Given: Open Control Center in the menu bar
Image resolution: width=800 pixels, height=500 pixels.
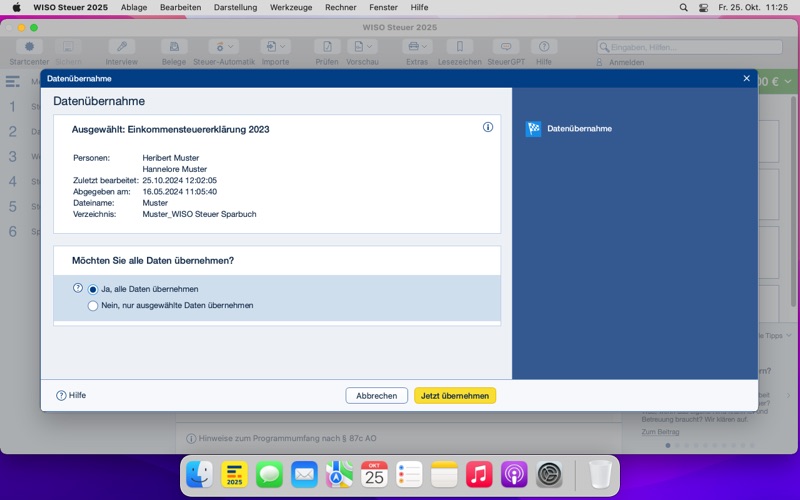Looking at the screenshot, I should click(703, 8).
